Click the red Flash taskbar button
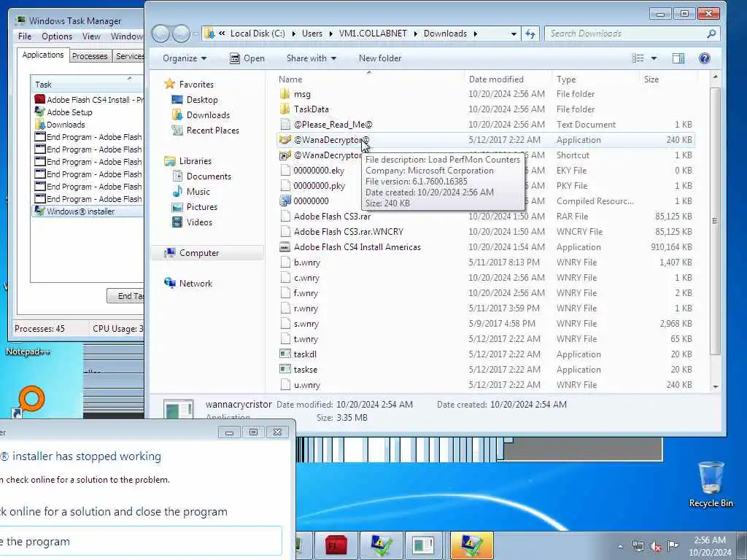Screen dimensions: 747x560 [x=336, y=545]
